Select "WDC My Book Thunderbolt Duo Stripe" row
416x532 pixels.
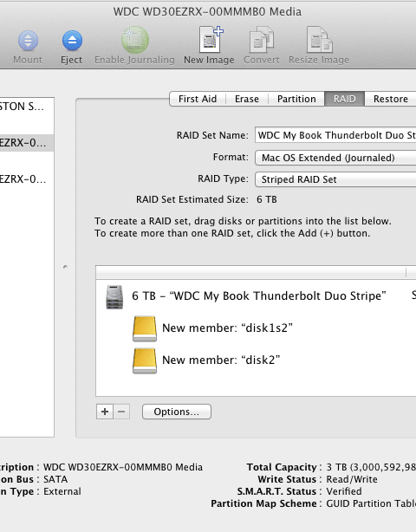pos(257,295)
